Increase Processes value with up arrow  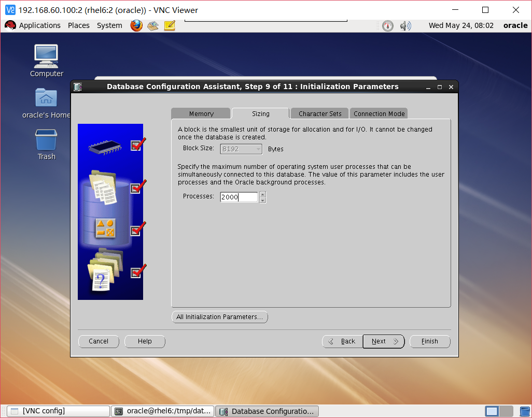(262, 194)
